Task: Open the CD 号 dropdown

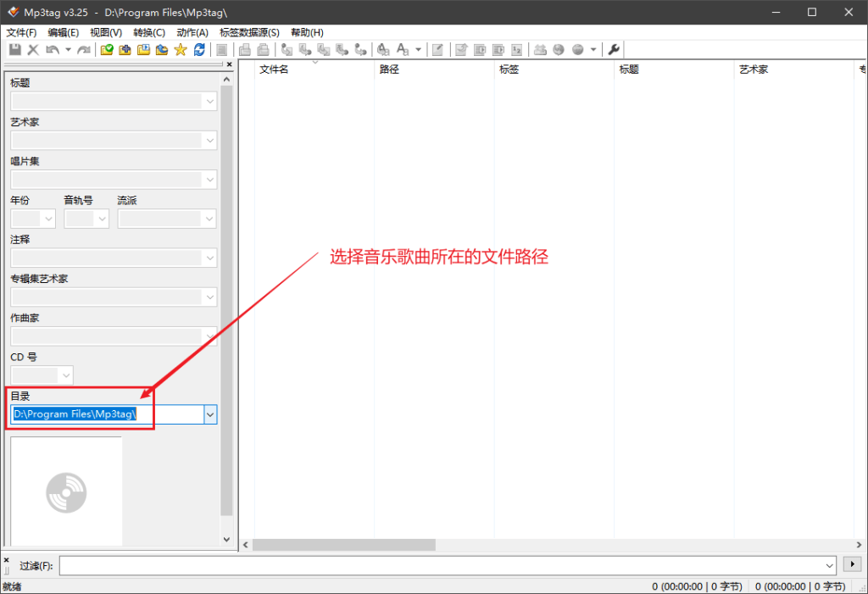Action: [66, 375]
